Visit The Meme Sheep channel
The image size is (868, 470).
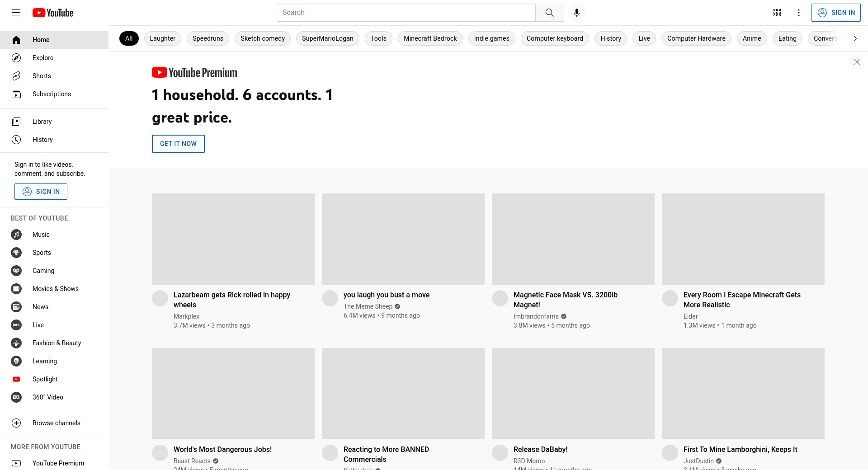tap(368, 306)
